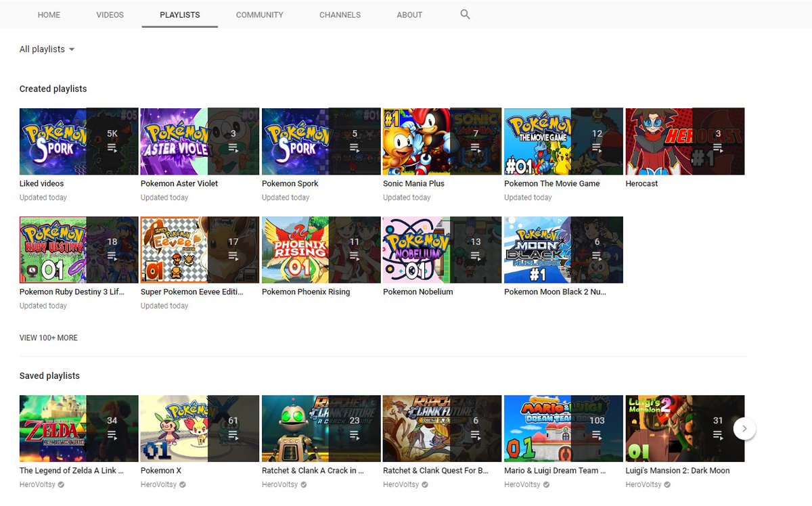Click the Saved playlists heading
812x506 pixels.
click(49, 375)
